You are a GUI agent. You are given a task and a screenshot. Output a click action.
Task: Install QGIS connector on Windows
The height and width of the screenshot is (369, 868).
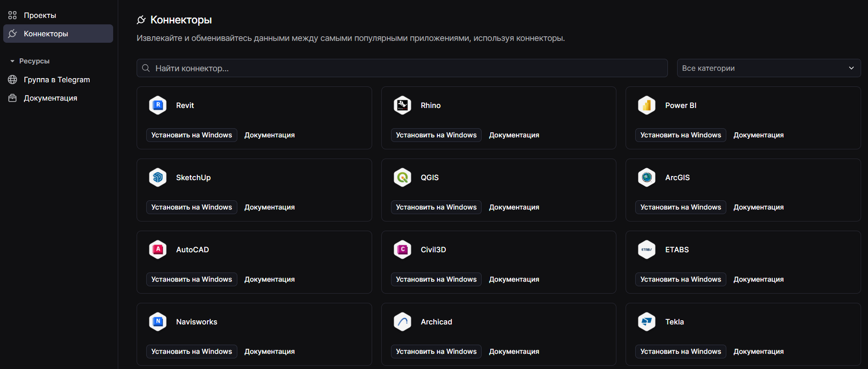pos(436,207)
